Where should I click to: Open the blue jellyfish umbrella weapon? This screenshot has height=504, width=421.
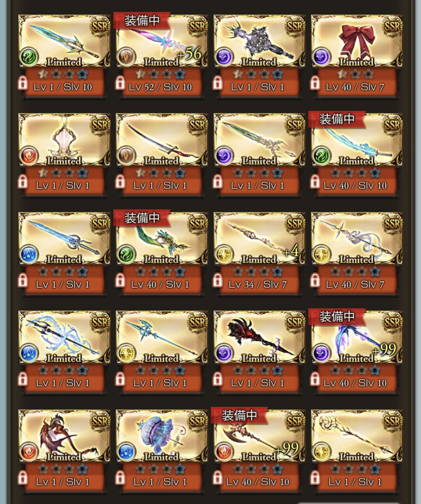pyautogui.click(x=162, y=436)
